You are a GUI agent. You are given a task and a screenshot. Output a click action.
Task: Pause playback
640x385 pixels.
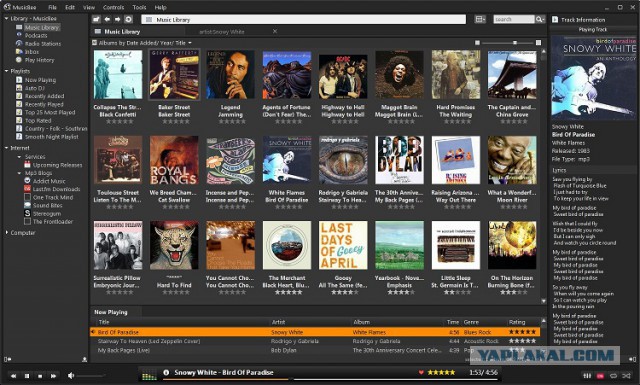tap(27, 376)
